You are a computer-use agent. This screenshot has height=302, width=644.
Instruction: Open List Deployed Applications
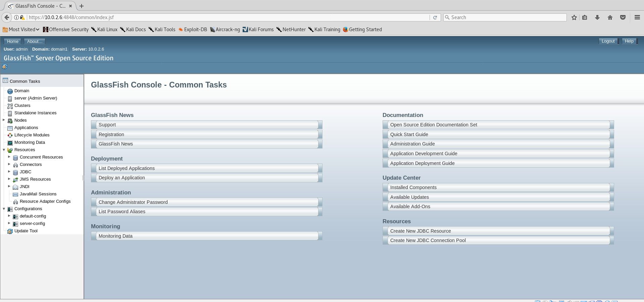point(207,168)
